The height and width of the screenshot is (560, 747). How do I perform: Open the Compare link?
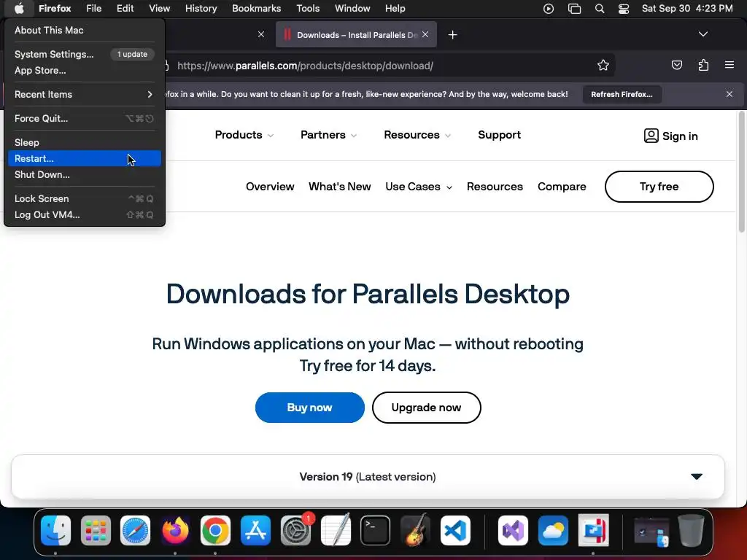(562, 187)
